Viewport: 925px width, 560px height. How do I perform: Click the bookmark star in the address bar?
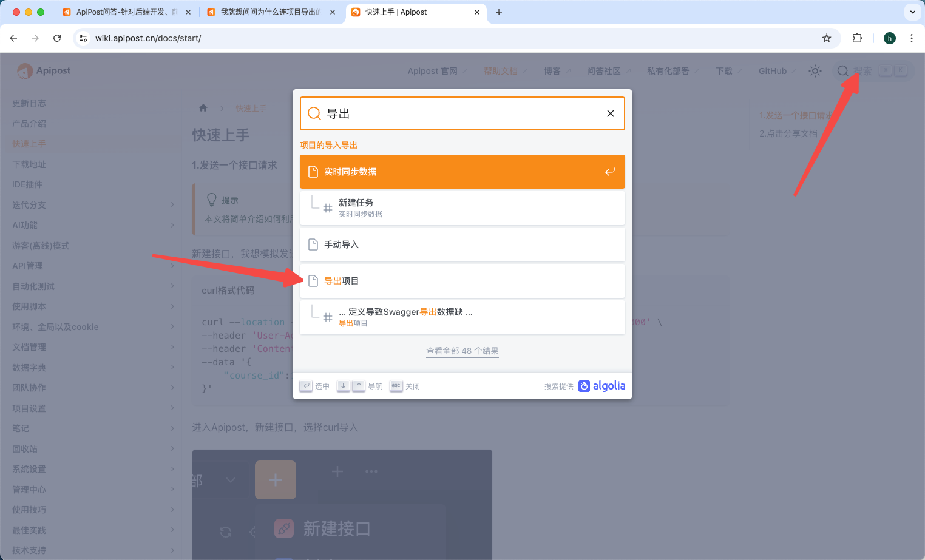click(826, 38)
